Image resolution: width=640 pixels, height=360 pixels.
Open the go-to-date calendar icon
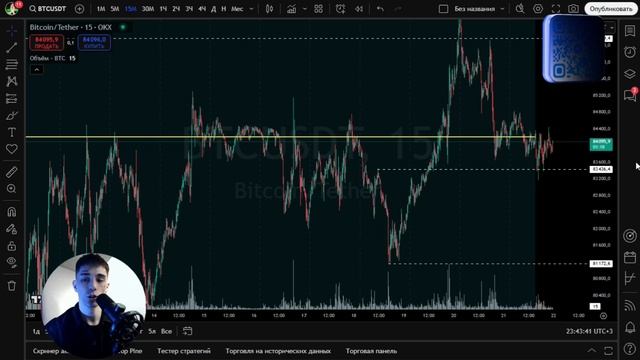[x=187, y=331]
